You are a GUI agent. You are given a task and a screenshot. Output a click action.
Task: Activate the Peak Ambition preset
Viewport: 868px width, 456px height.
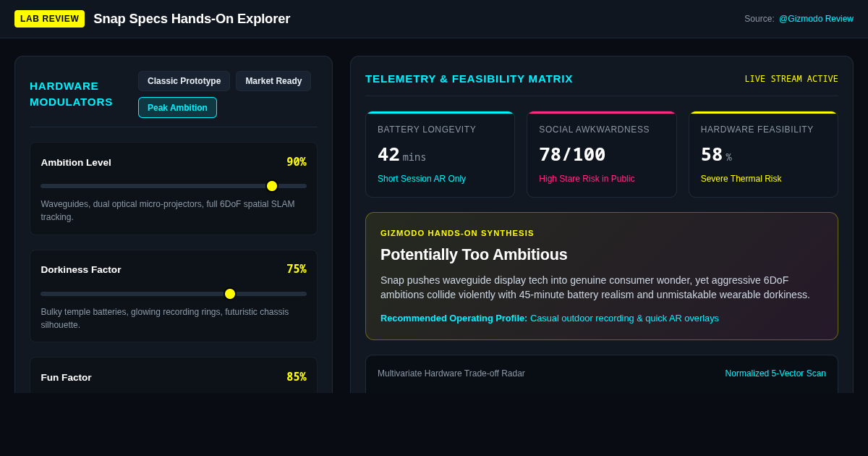[177, 108]
